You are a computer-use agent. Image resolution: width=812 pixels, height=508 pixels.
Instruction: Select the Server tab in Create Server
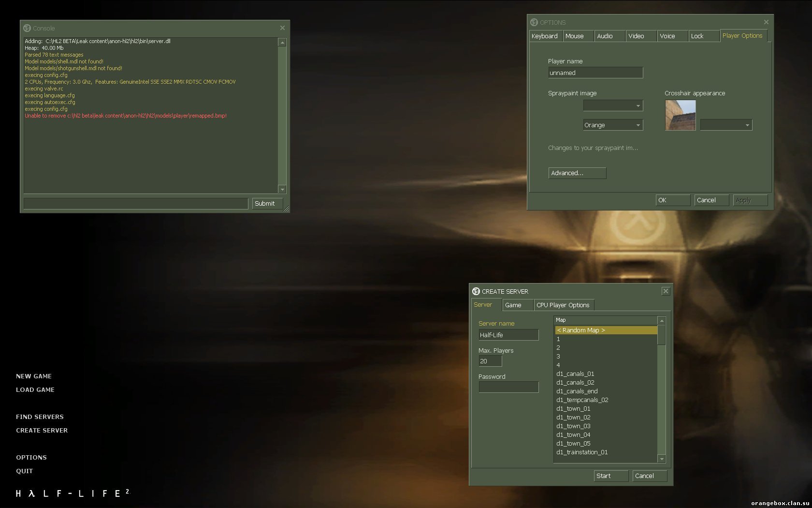pyautogui.click(x=486, y=305)
